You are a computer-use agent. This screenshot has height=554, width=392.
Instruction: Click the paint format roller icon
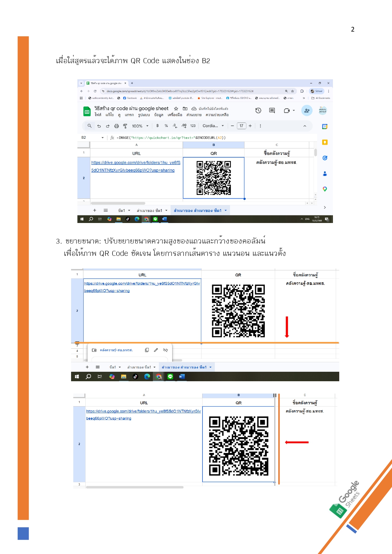click(x=125, y=126)
